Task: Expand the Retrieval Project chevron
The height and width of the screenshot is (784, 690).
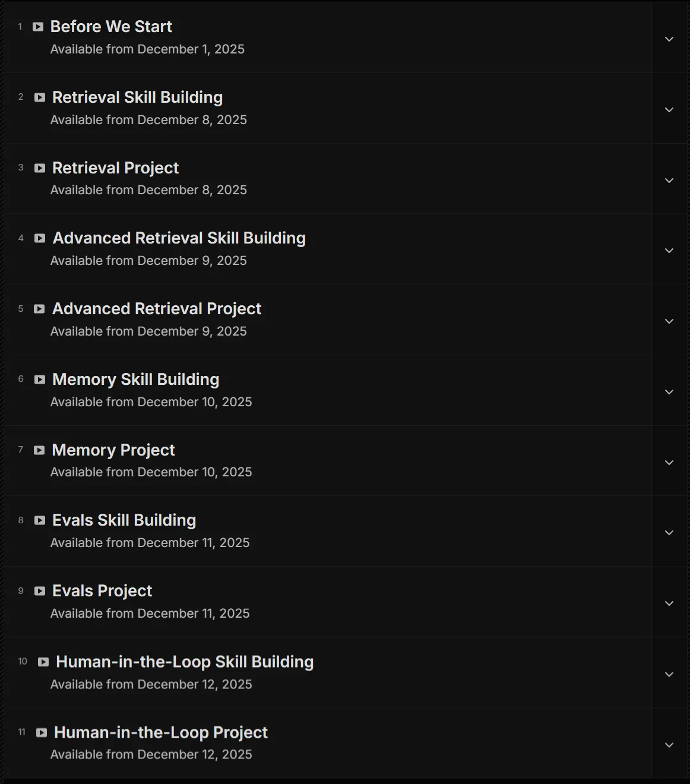Action: point(669,181)
